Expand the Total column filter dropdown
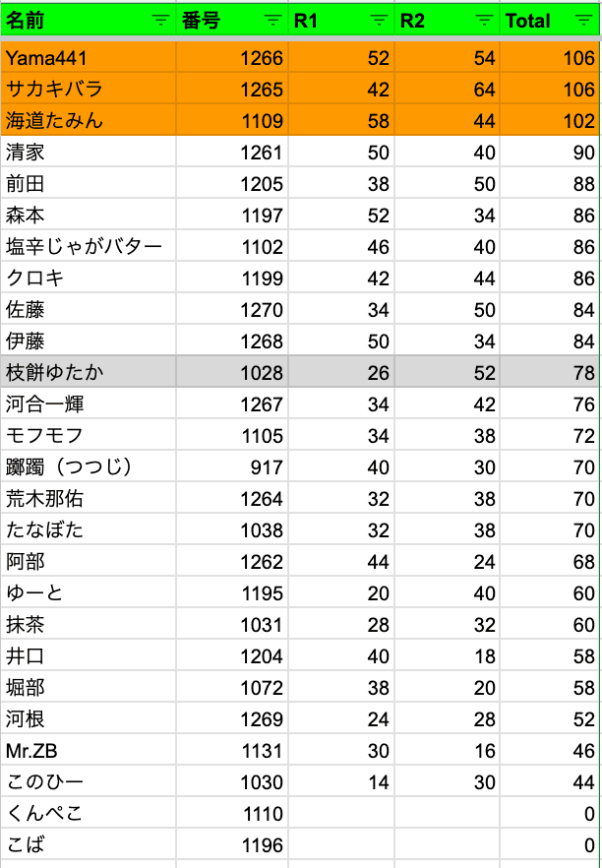 584,21
